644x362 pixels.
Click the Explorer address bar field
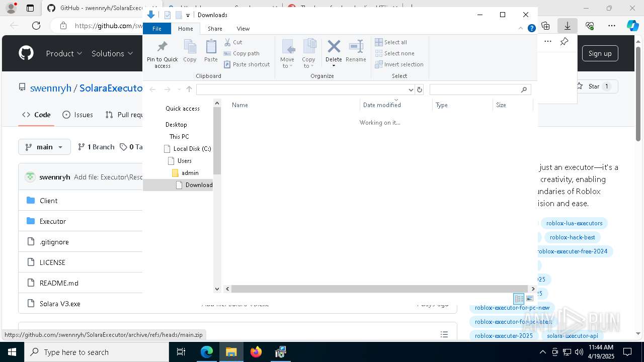[x=302, y=89]
